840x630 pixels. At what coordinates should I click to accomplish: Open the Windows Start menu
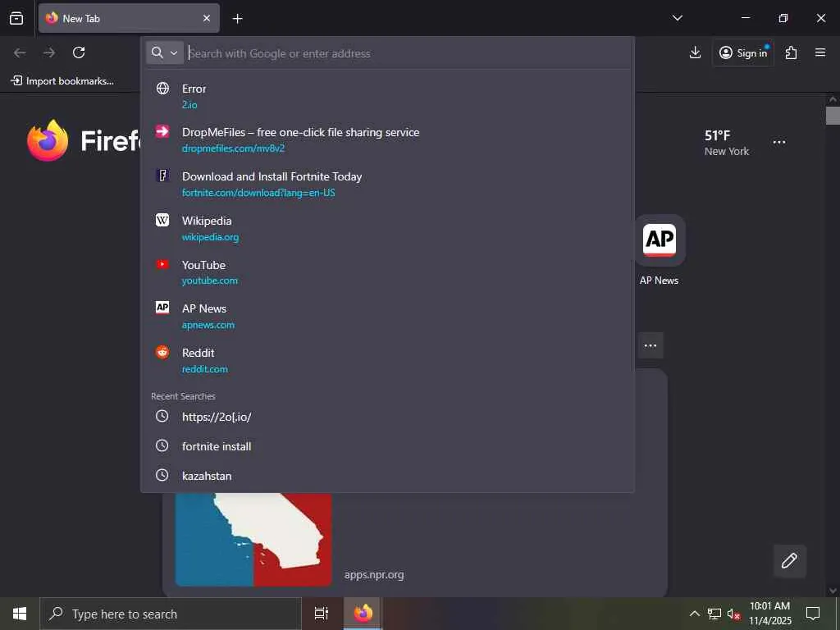point(20,614)
